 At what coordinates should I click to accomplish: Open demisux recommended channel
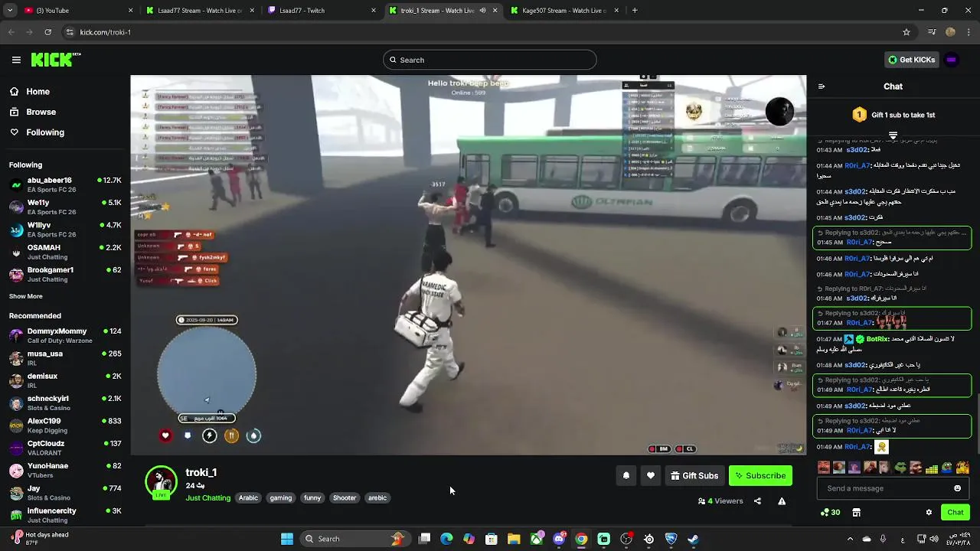pyautogui.click(x=65, y=380)
